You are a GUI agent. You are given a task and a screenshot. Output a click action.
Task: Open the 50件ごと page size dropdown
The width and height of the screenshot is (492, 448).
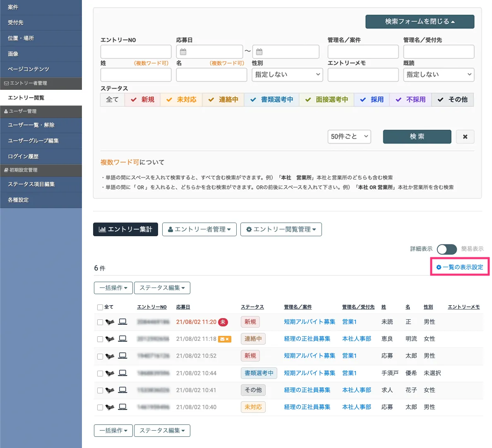pos(349,137)
